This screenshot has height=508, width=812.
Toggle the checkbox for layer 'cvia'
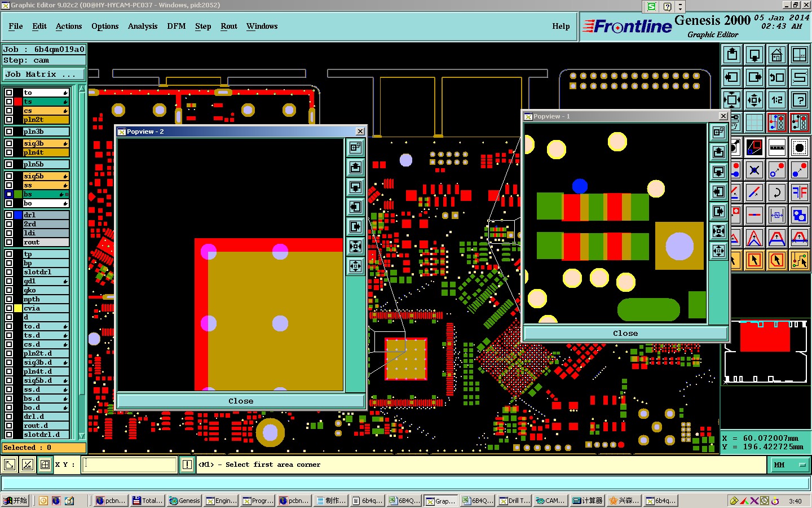tap(9, 308)
